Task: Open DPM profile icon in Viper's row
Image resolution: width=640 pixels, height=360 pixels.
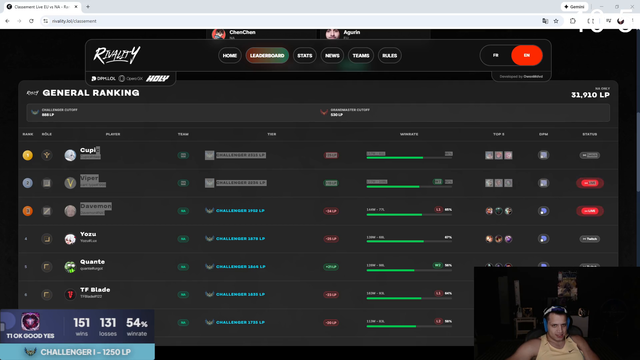Action: coord(543,183)
